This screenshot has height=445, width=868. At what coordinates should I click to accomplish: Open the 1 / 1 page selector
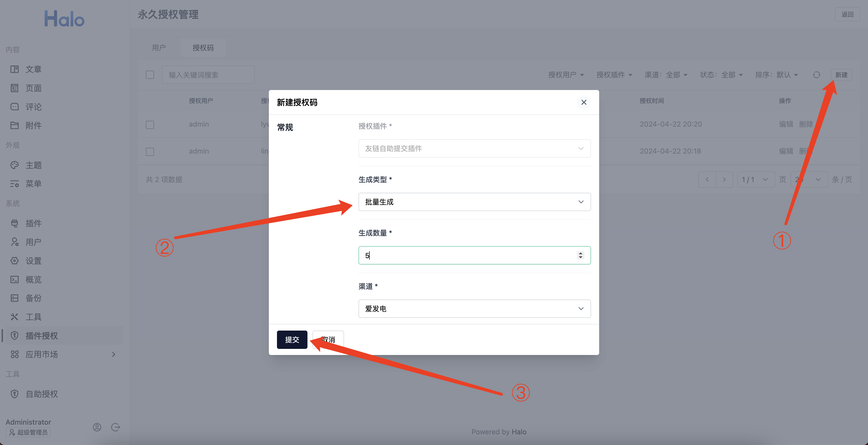(756, 180)
